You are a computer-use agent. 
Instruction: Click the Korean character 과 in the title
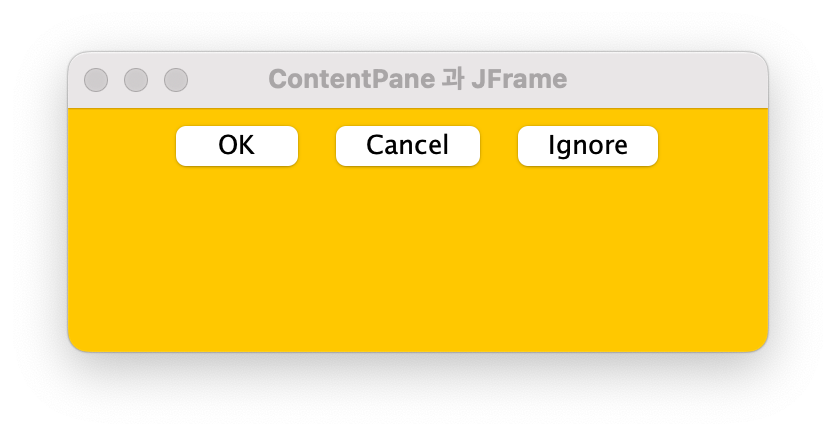tap(453, 79)
